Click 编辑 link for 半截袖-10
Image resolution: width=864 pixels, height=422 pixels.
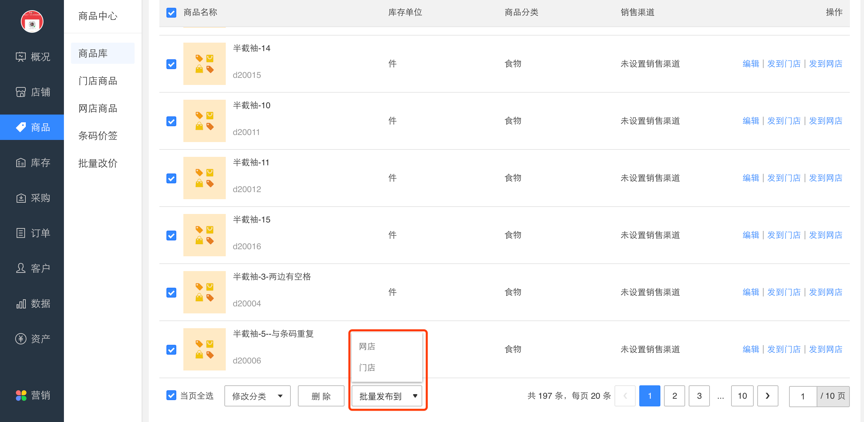tap(750, 121)
